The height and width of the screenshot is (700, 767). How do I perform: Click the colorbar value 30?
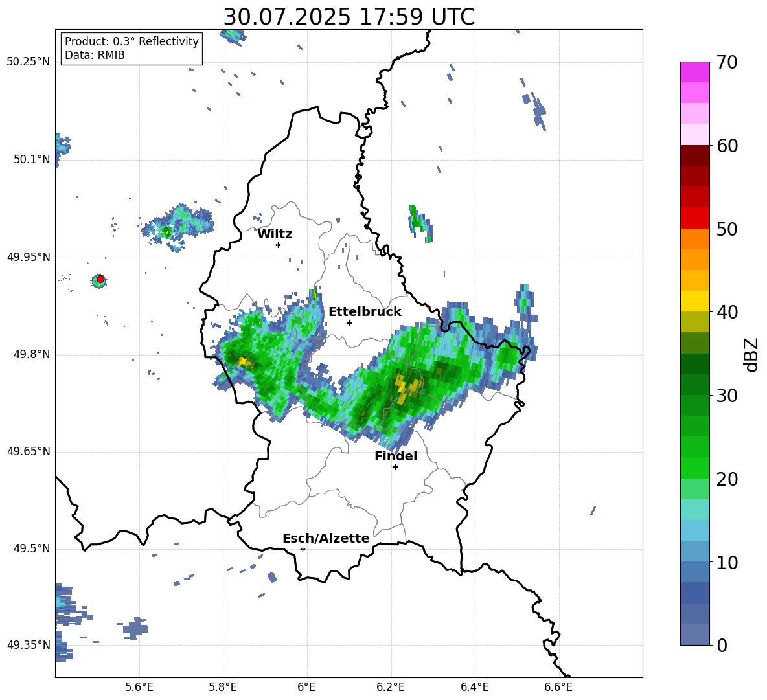(x=727, y=396)
